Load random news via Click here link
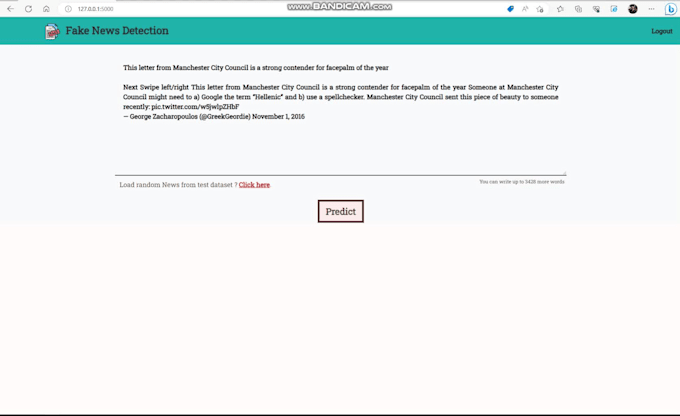Screen dimensions: 680x416 tap(254, 185)
